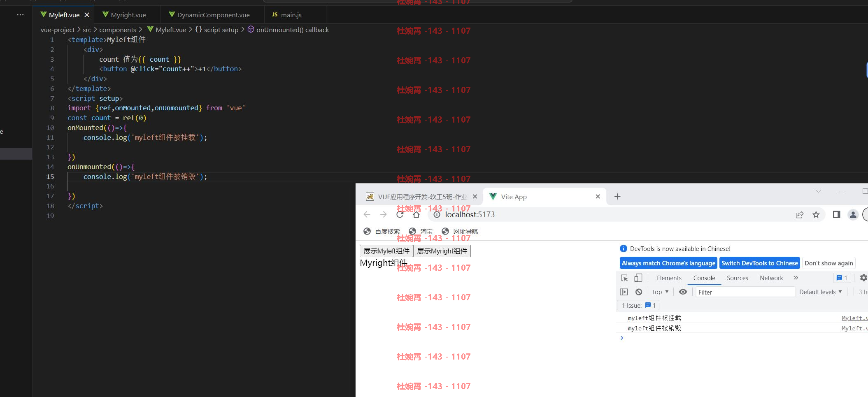Reload the localhost page
The height and width of the screenshot is (397, 868).
tap(400, 214)
